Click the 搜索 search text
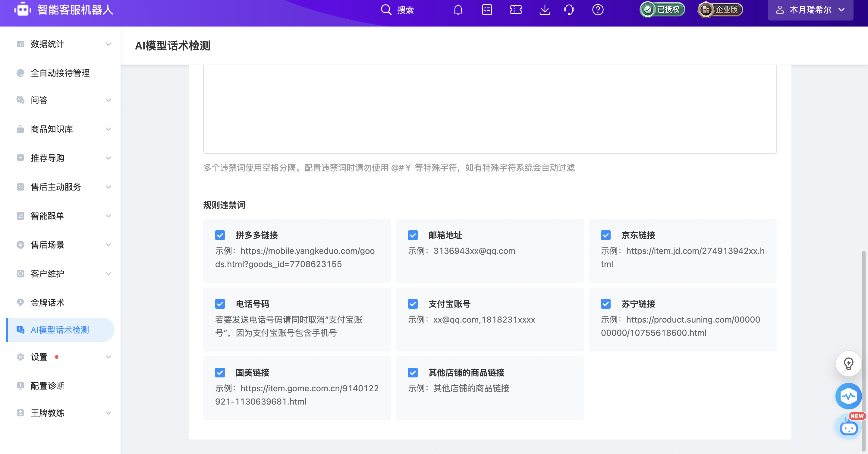This screenshot has width=868, height=454. pos(405,10)
